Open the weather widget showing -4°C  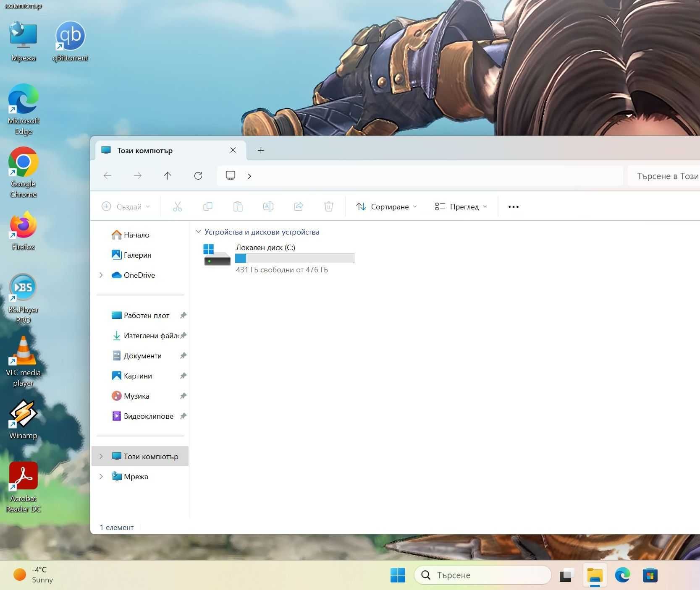click(34, 574)
